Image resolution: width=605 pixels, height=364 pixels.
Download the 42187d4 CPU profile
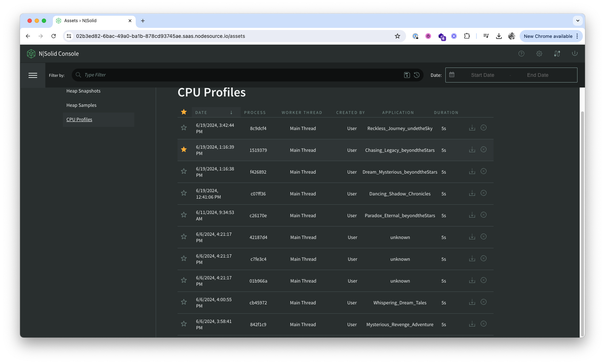pyautogui.click(x=472, y=237)
